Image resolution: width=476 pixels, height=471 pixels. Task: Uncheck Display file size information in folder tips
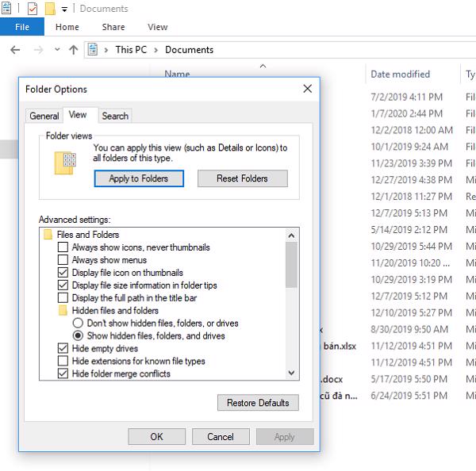click(x=63, y=285)
